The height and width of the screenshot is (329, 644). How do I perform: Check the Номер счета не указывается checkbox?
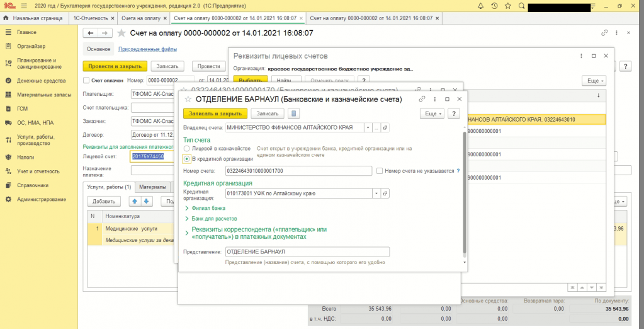pos(379,171)
